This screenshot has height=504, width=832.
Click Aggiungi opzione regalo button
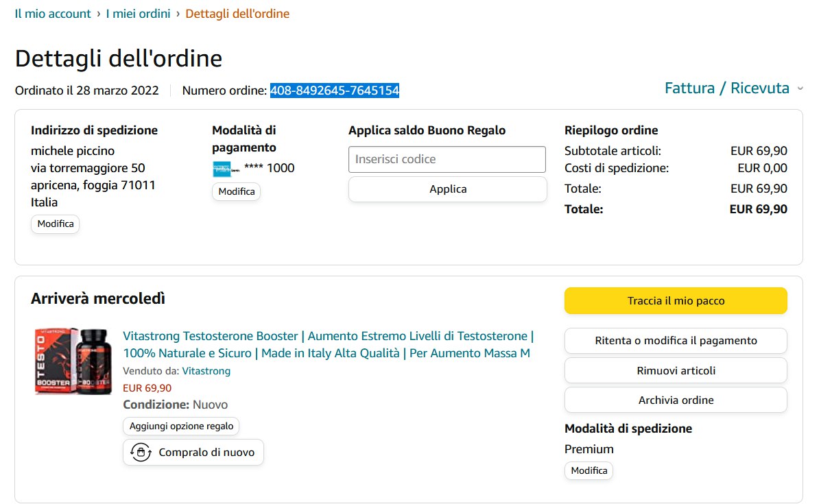click(181, 427)
